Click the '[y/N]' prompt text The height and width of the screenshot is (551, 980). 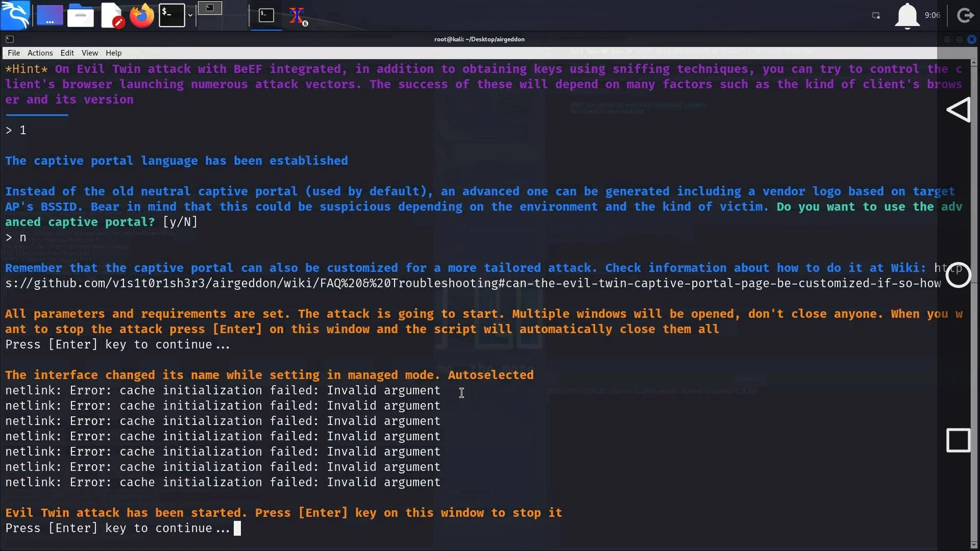click(180, 222)
